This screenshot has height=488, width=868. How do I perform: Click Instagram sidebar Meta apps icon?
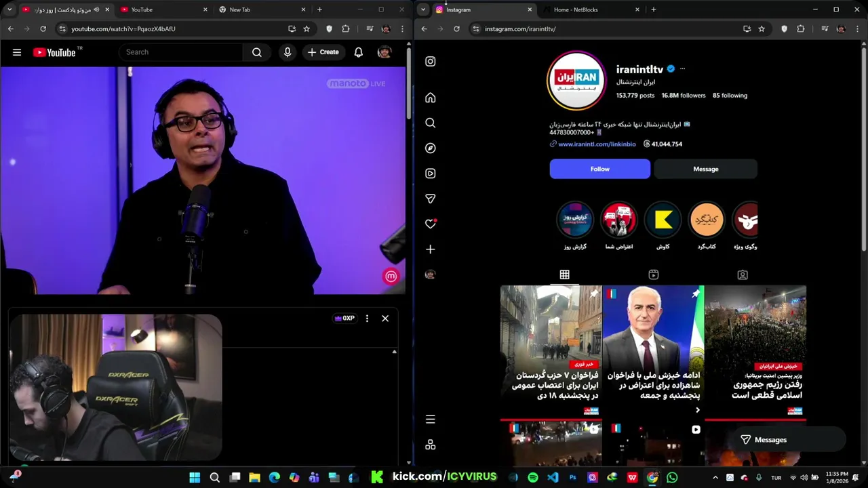(x=430, y=445)
